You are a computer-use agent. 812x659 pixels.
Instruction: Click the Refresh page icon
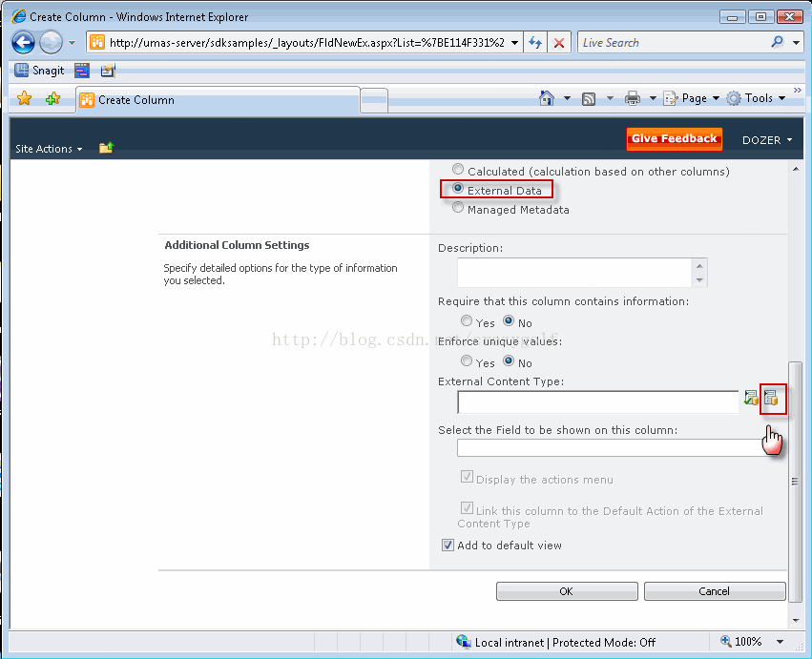[x=535, y=43]
